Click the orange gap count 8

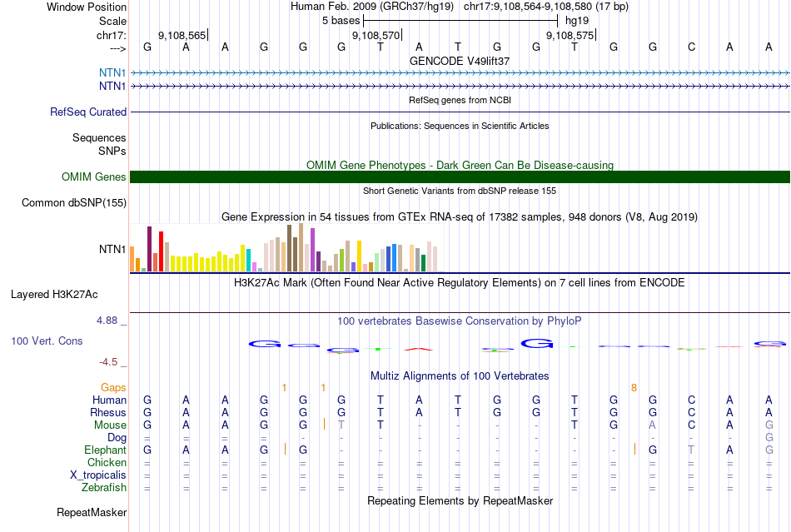(x=634, y=387)
